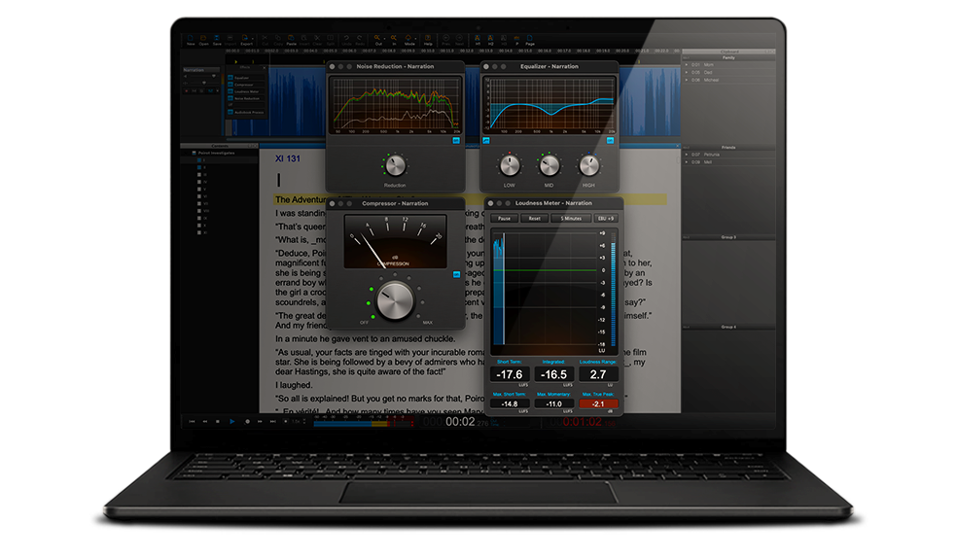Screen dimensions: 957x560
Task: Open Help from the toolbar
Action: [x=428, y=38]
